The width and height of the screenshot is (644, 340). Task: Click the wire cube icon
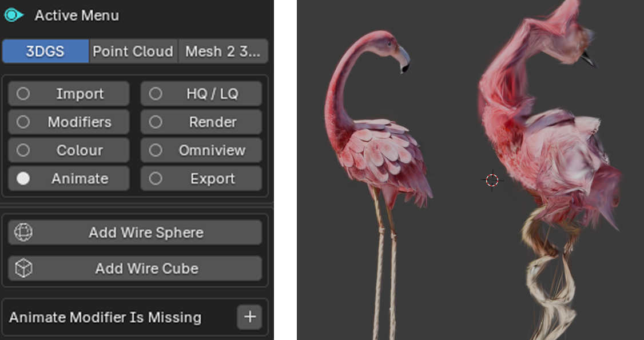[23, 268]
